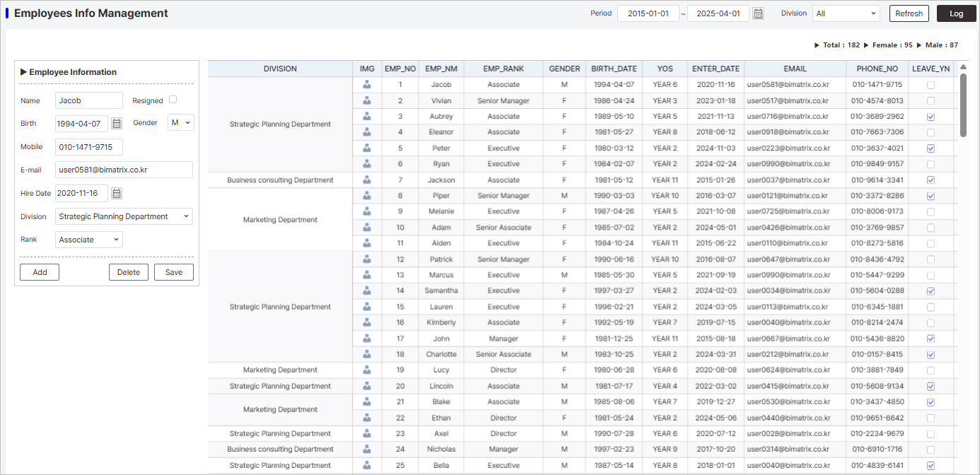Click the Delete button

click(129, 272)
